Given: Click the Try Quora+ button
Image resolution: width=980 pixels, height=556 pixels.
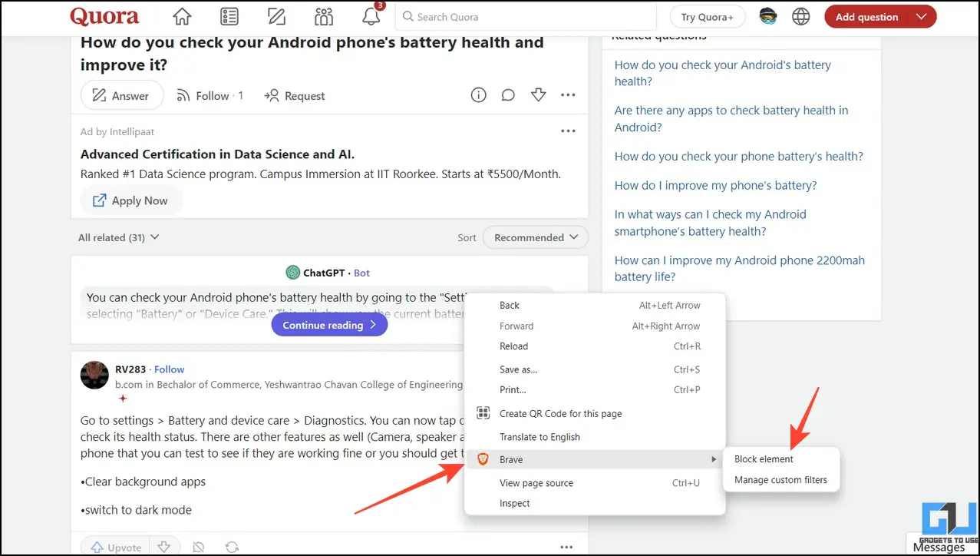Looking at the screenshot, I should [707, 17].
